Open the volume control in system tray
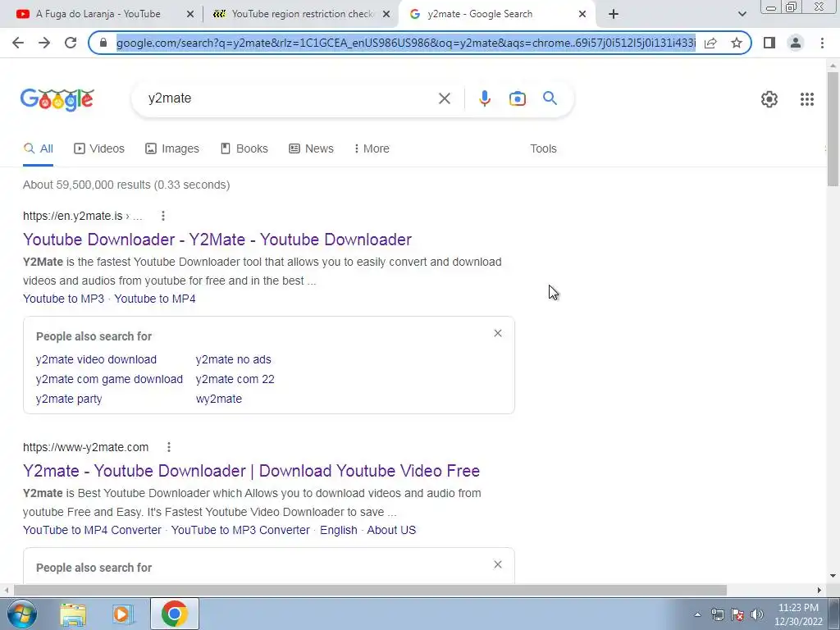The width and height of the screenshot is (840, 630). coord(757,614)
